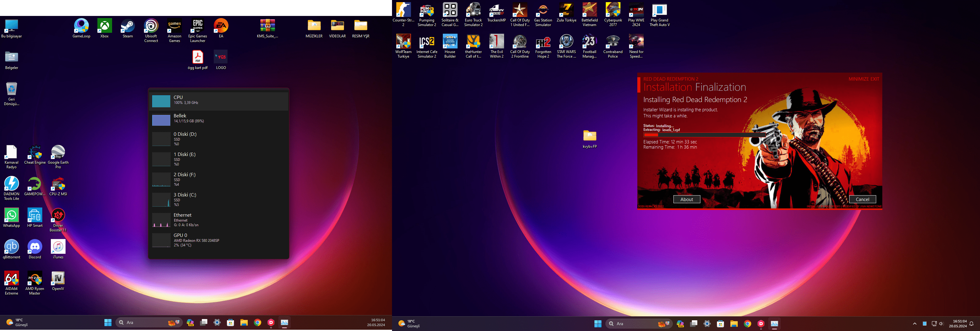Select the Forgotten Hope 2 shortcut
The height and width of the screenshot is (331, 980).
[x=543, y=46]
